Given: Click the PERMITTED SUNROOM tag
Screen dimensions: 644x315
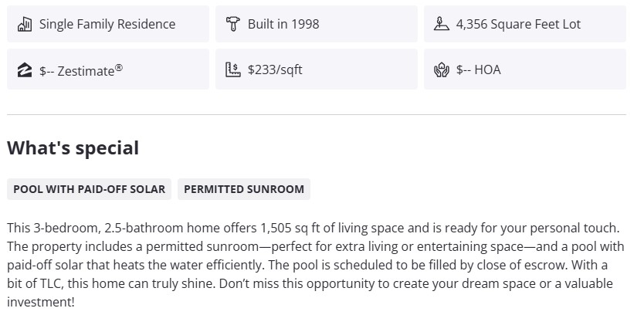Looking at the screenshot, I should pyautogui.click(x=244, y=189).
